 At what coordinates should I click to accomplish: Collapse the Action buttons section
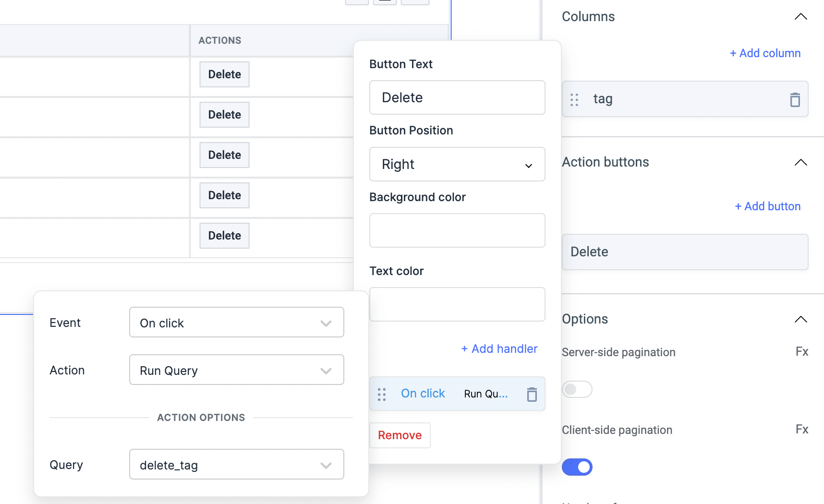coord(800,162)
